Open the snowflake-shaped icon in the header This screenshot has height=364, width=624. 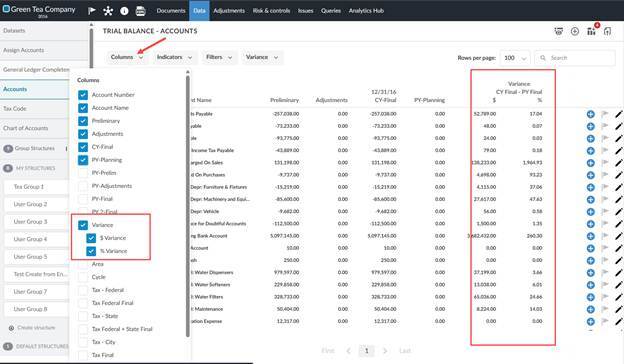point(108,11)
